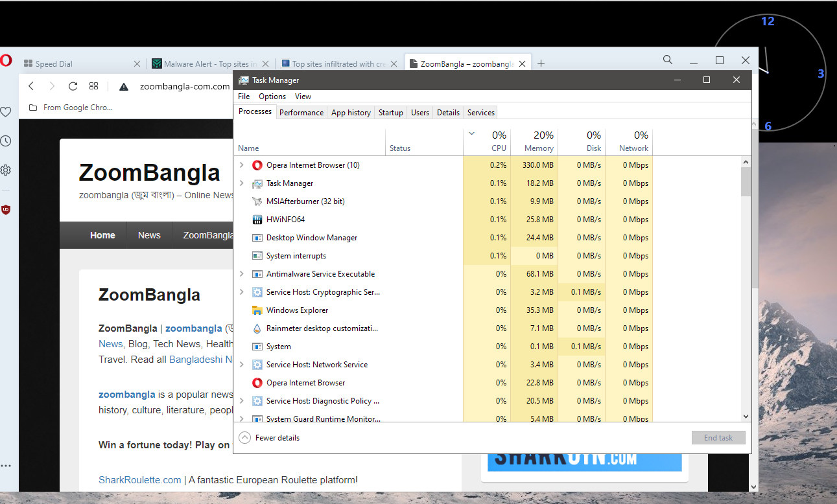837x504 pixels.
Task: Expand Service Host: Cryptographic Services row
Action: [x=242, y=292]
